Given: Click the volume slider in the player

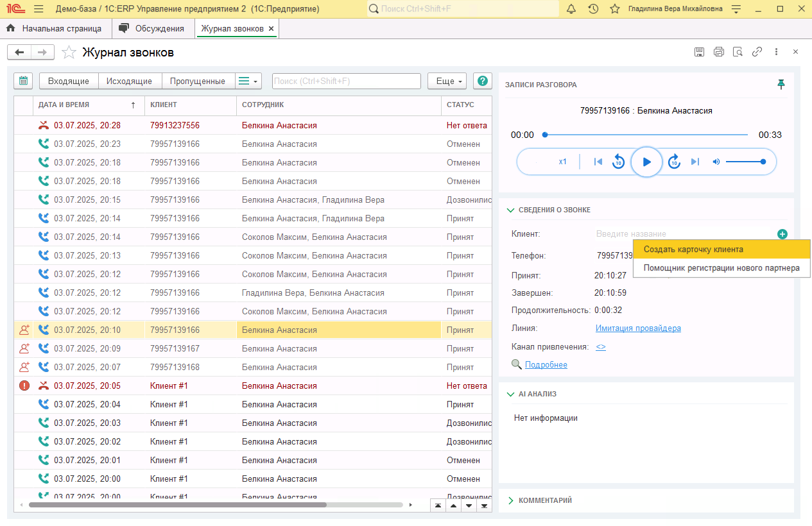Looking at the screenshot, I should 745,162.
